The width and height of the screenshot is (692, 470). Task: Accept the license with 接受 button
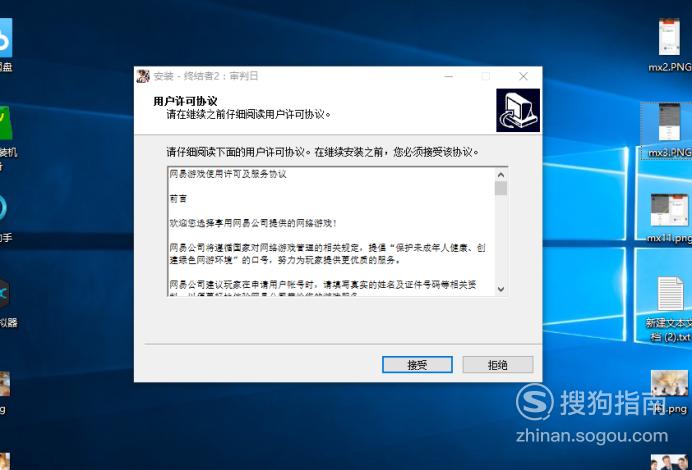[417, 365]
